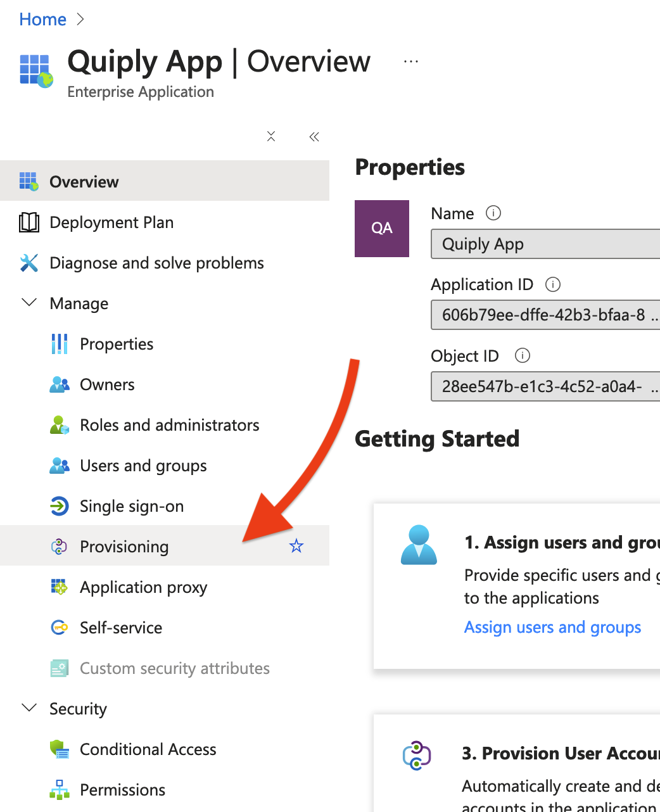
Task: Click the Enterprise Application subtitle
Action: [141, 92]
